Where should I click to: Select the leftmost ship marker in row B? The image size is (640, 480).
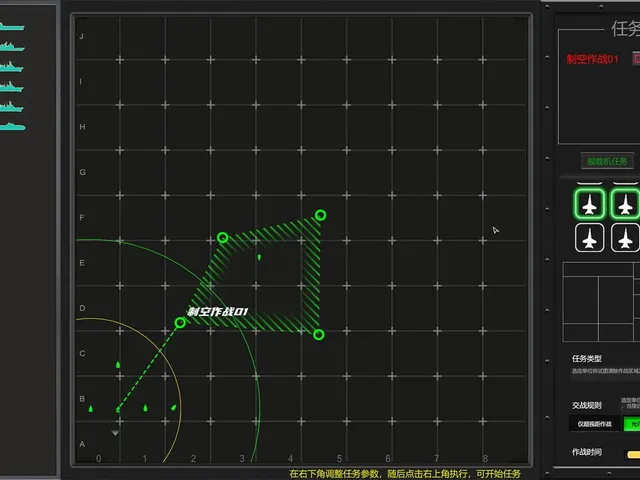91,409
